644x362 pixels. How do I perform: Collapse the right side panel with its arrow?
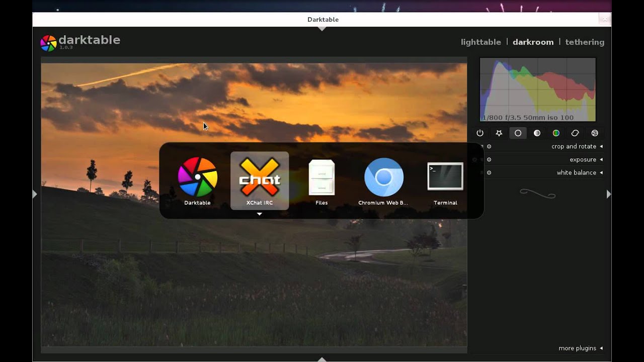pyautogui.click(x=609, y=194)
